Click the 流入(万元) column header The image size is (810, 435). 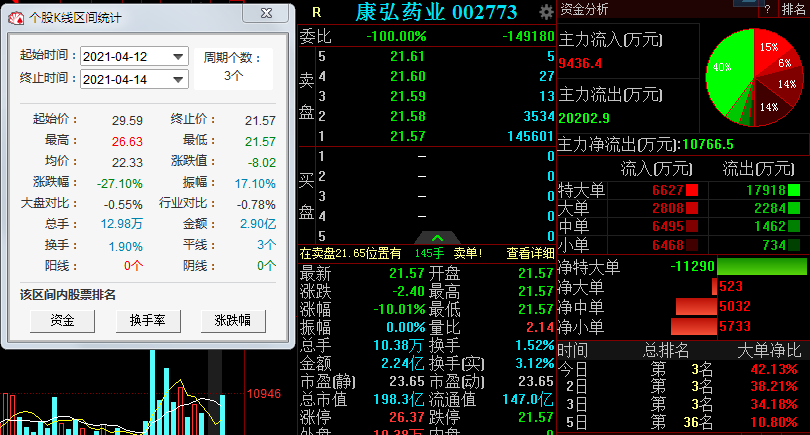(656, 168)
